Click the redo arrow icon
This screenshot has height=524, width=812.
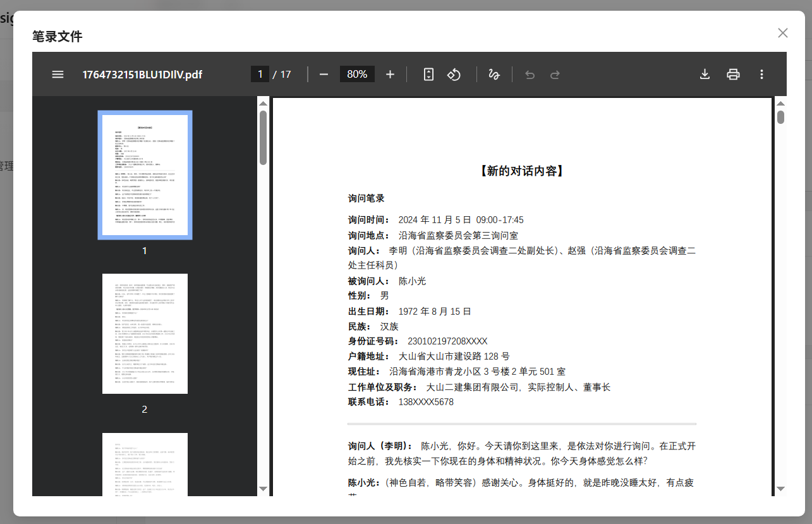555,75
